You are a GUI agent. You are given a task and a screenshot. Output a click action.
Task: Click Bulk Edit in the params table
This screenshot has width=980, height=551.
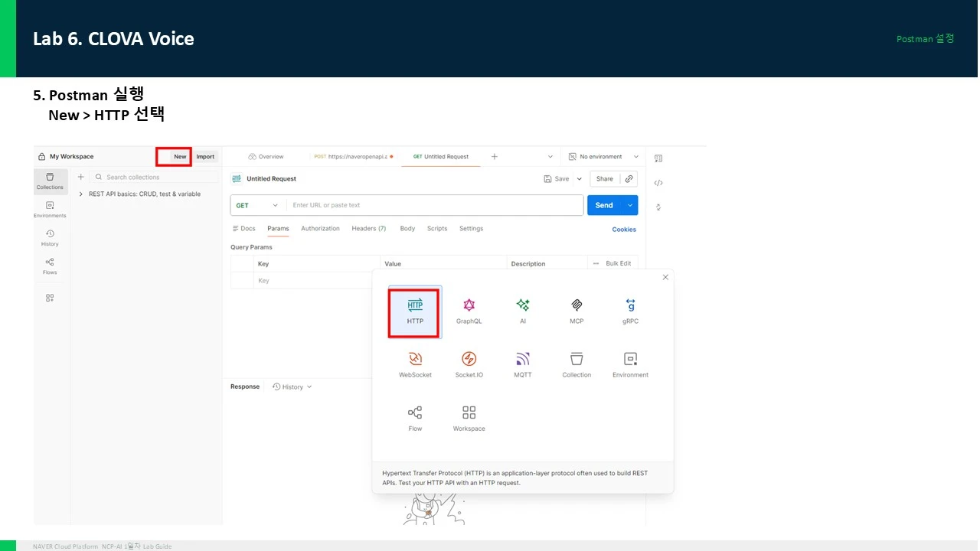click(x=619, y=263)
